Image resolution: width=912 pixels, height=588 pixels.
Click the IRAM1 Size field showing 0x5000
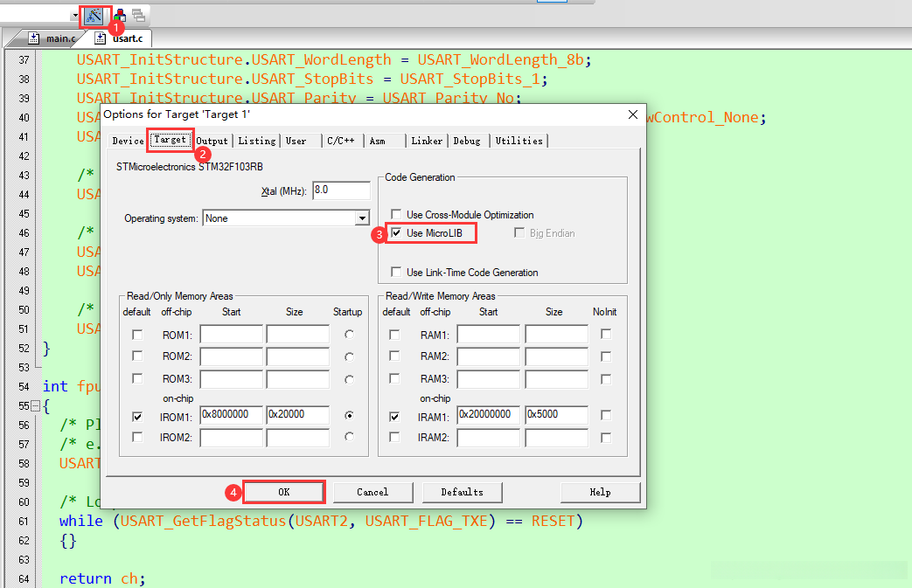tap(557, 414)
